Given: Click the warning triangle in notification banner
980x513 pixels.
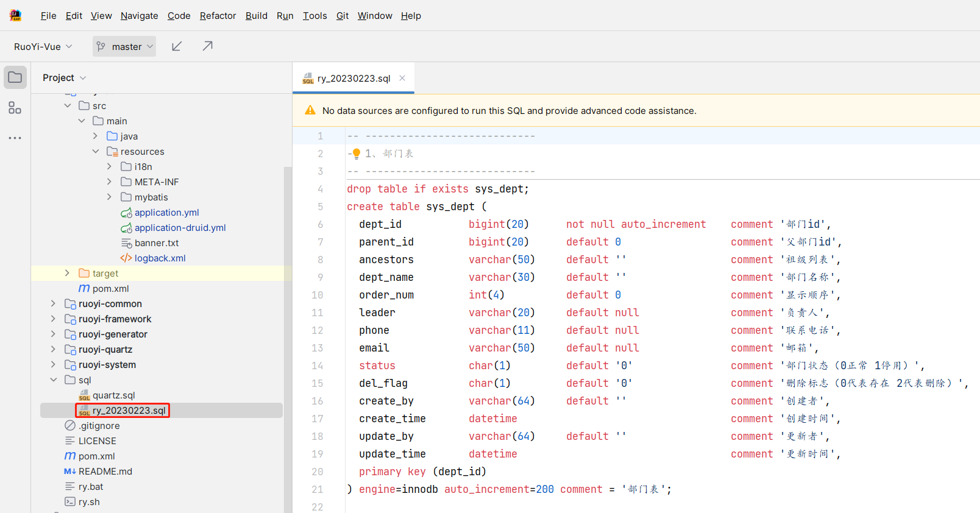Looking at the screenshot, I should pos(310,110).
